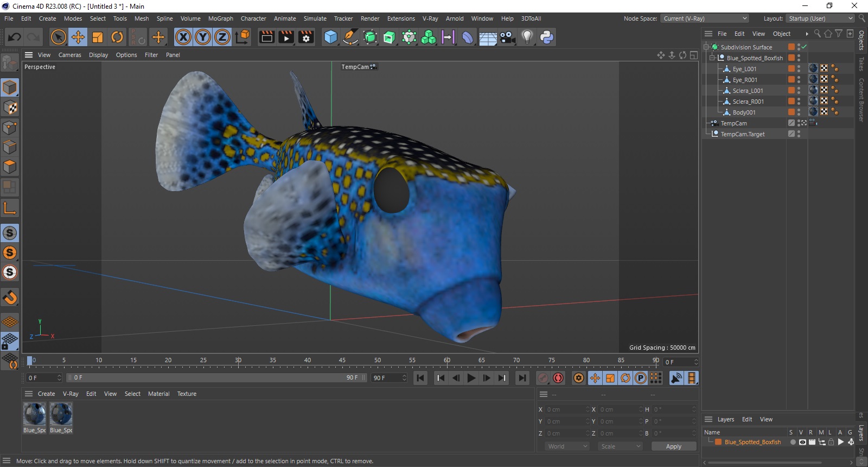Toggle Y axis lock

(203, 37)
